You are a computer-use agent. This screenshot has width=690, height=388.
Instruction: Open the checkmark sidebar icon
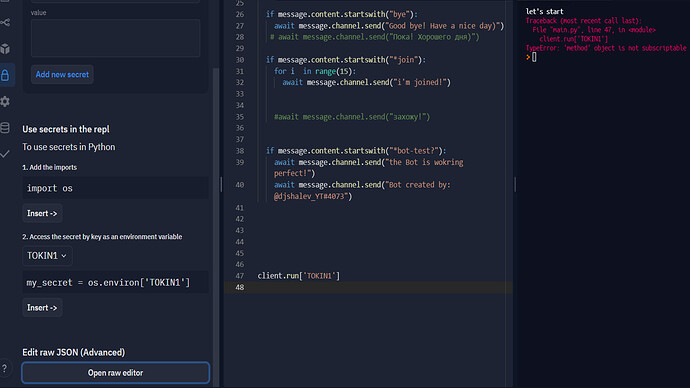coord(5,154)
